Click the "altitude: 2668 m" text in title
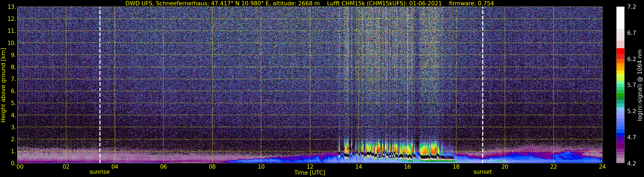 pyautogui.click(x=297, y=3)
